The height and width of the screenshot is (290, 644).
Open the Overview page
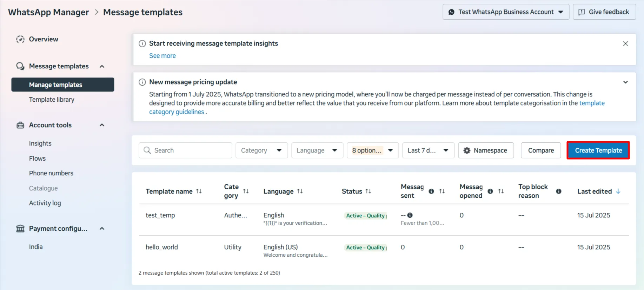click(x=44, y=39)
